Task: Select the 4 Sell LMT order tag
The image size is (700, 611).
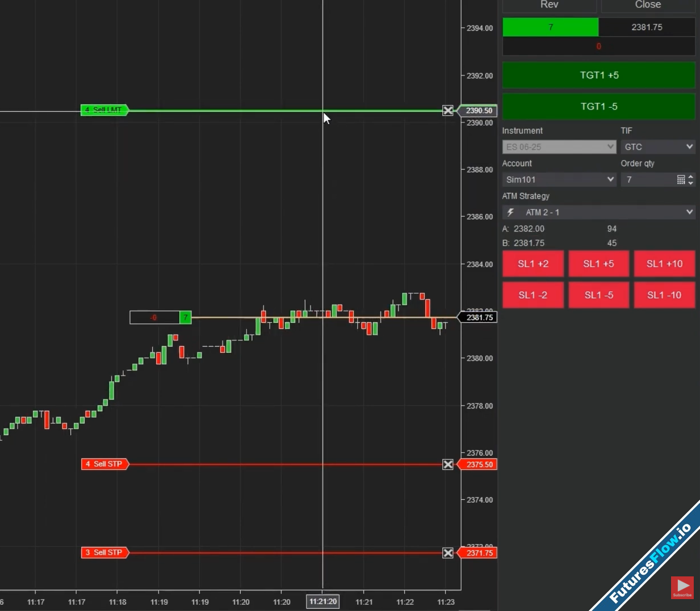Action: [x=104, y=110]
